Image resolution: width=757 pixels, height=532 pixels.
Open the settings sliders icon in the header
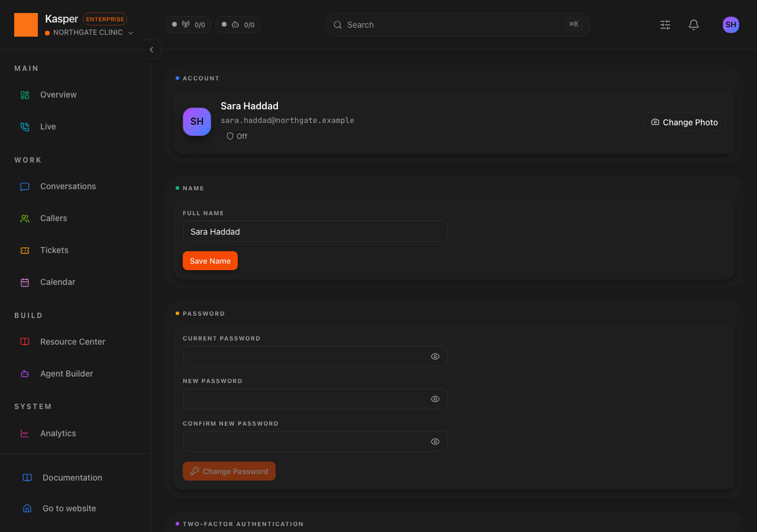coord(665,25)
